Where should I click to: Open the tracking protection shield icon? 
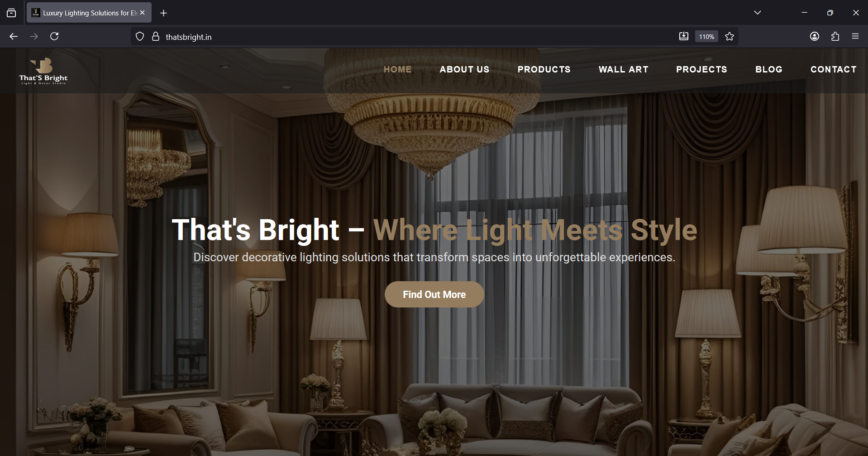coord(140,37)
